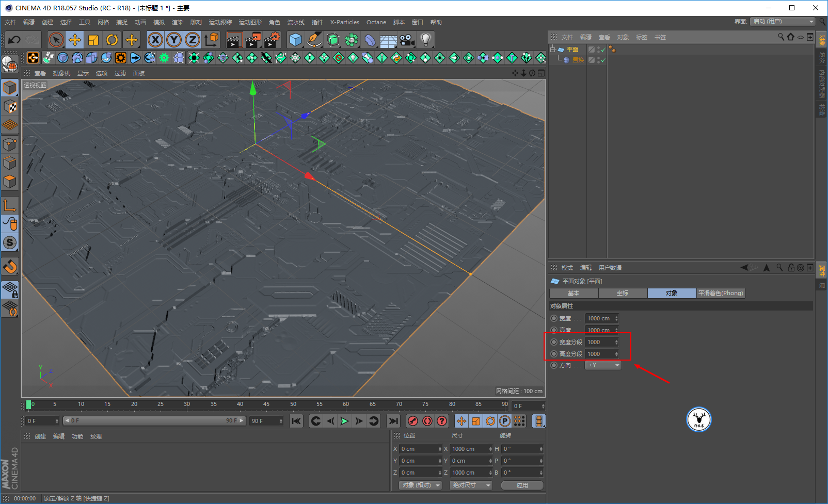Open the 运动图形 menu

(x=250, y=22)
